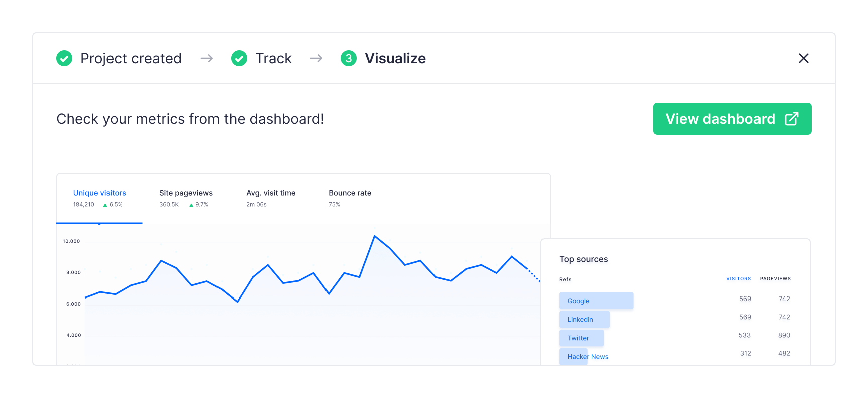The width and height of the screenshot is (868, 398).
Task: Click the green checkmark beside Project created
Action: [64, 58]
